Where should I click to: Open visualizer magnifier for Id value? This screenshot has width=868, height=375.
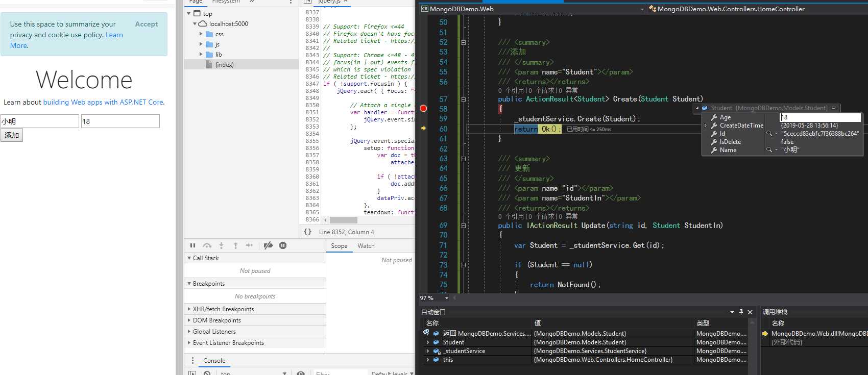pyautogui.click(x=769, y=133)
